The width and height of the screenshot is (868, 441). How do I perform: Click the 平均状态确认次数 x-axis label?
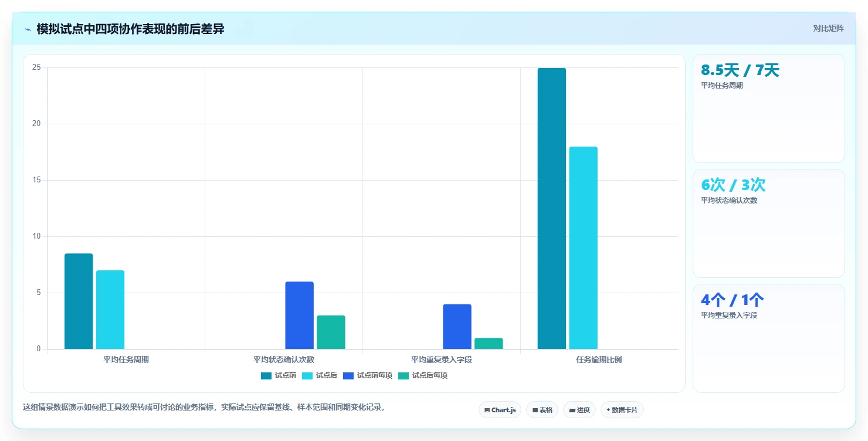point(284,359)
